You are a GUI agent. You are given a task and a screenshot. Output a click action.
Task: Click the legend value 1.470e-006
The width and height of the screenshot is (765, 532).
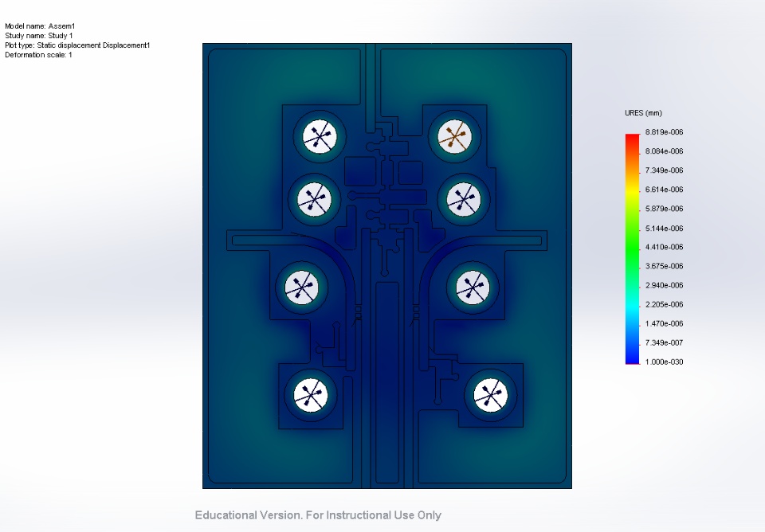664,324
